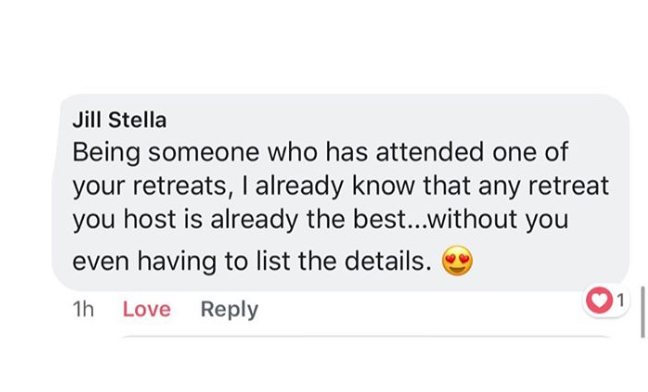Click the heart reaction icon
Screen dimensions: 648x392
coord(599,301)
